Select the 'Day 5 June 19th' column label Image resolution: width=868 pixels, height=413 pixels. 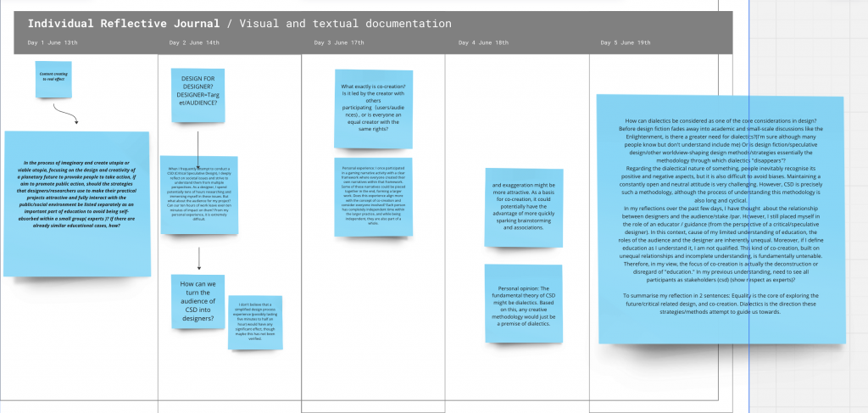(626, 42)
